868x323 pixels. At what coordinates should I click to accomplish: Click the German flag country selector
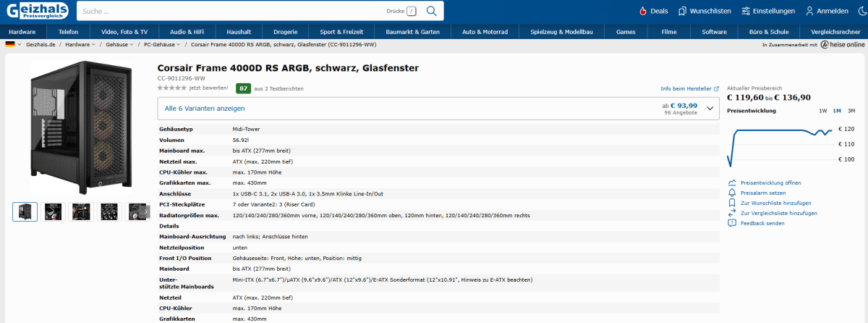click(10, 44)
